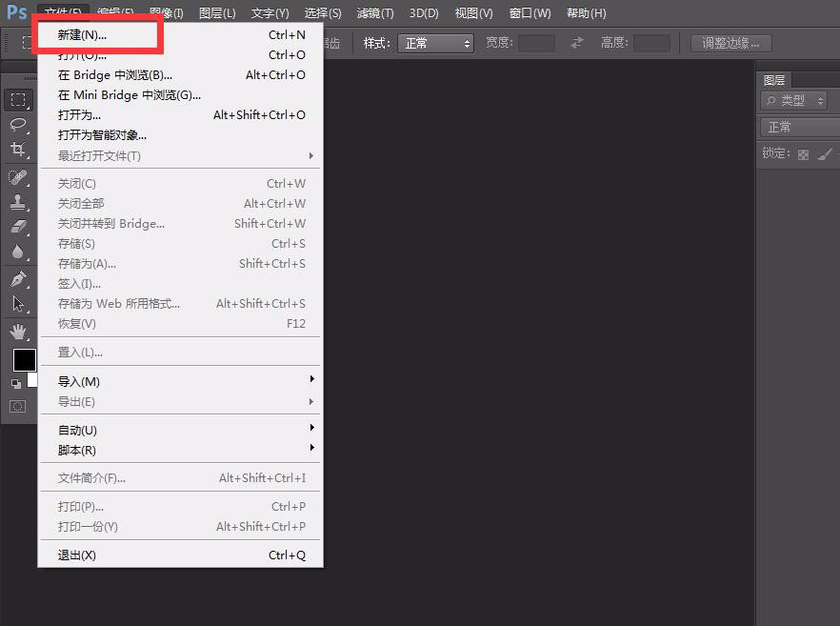Choose 在 Bridge 中浏览(B)...
This screenshot has height=626, width=840.
click(180, 75)
